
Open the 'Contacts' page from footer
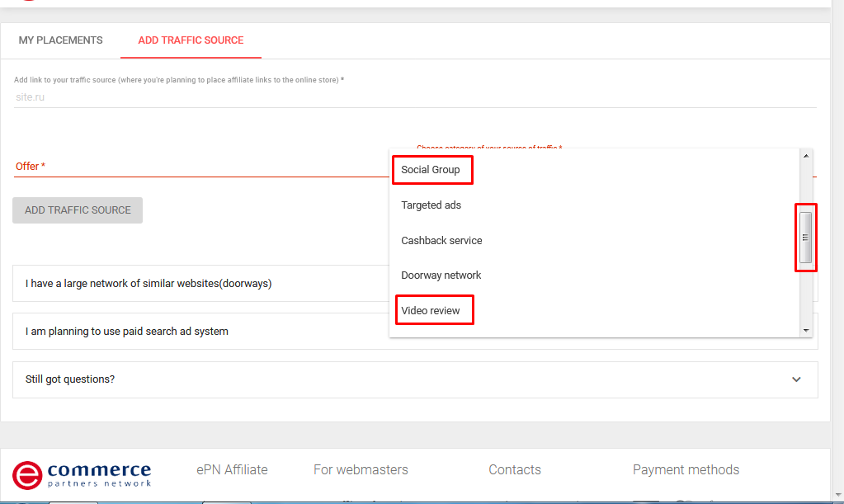(514, 469)
